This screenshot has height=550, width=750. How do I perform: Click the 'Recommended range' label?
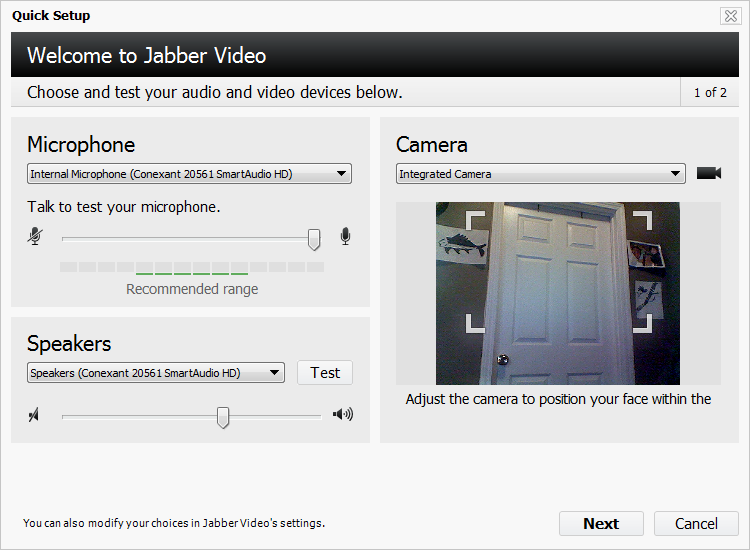192,289
